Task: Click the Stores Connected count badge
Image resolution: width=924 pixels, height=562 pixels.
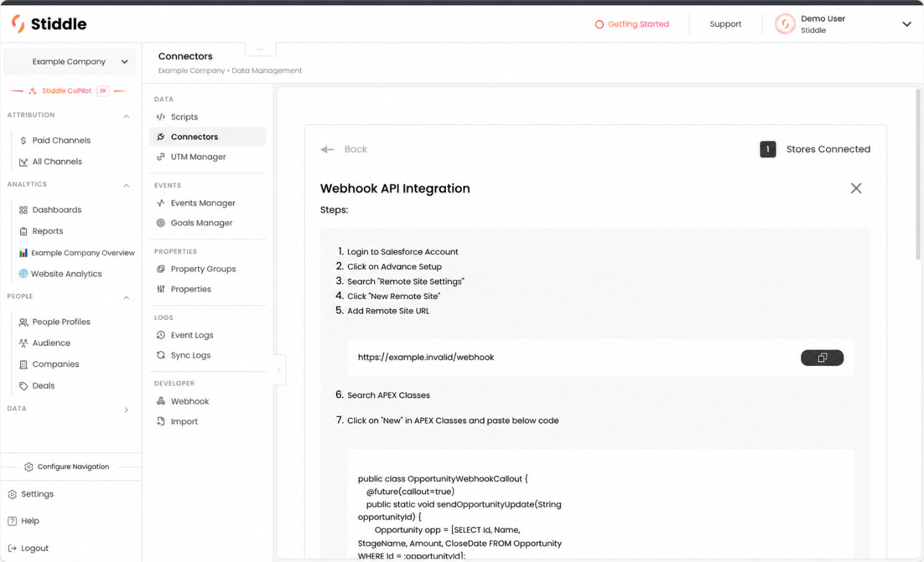Action: 768,149
